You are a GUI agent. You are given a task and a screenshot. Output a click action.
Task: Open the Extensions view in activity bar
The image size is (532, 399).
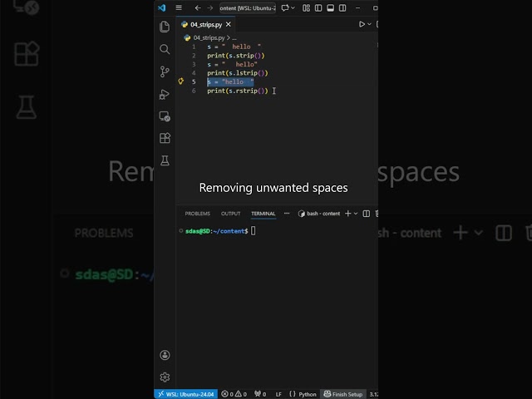(165, 138)
